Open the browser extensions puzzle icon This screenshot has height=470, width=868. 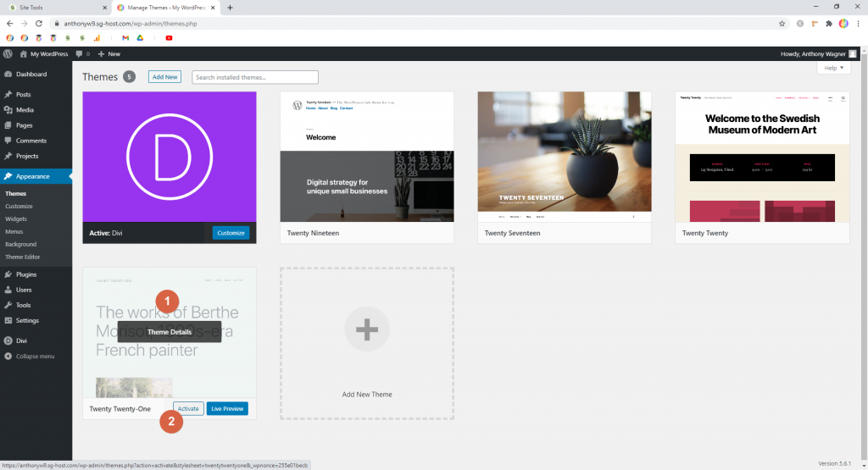point(829,23)
